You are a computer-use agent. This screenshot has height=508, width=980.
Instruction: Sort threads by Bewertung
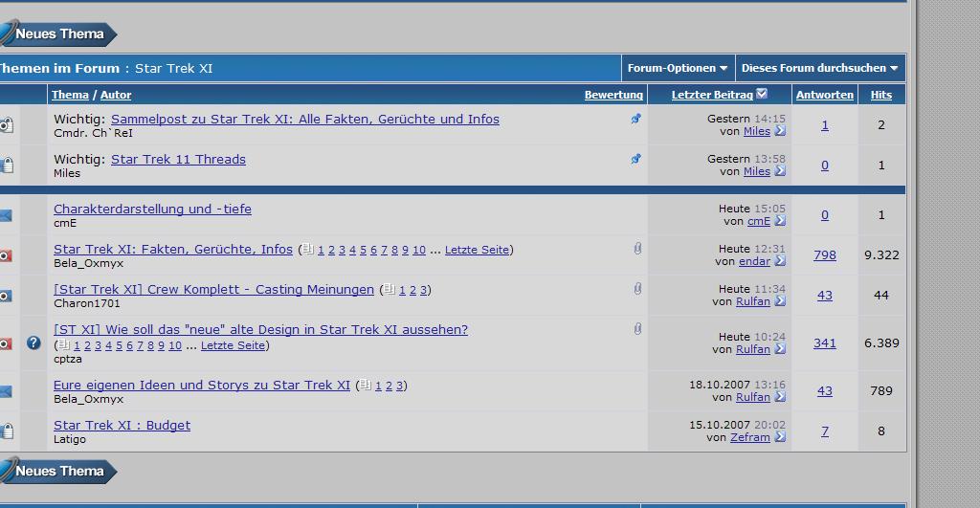coord(613,95)
